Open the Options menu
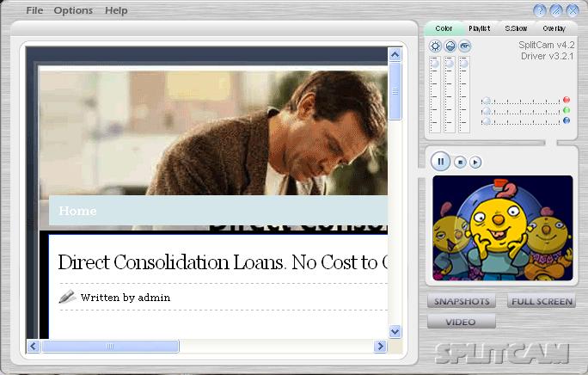The height and width of the screenshot is (375, 588). pos(73,10)
